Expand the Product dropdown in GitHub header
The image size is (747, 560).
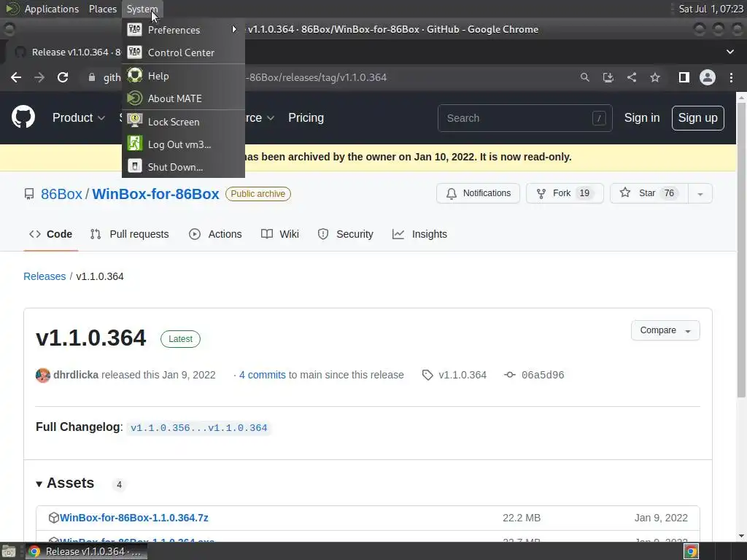(79, 117)
